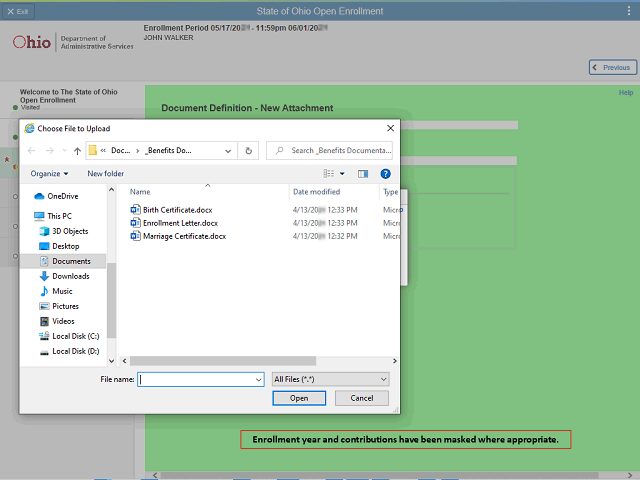Click the Word icon of Birth Certificate.docx
Screen dimensions: 640x480
click(x=135, y=210)
